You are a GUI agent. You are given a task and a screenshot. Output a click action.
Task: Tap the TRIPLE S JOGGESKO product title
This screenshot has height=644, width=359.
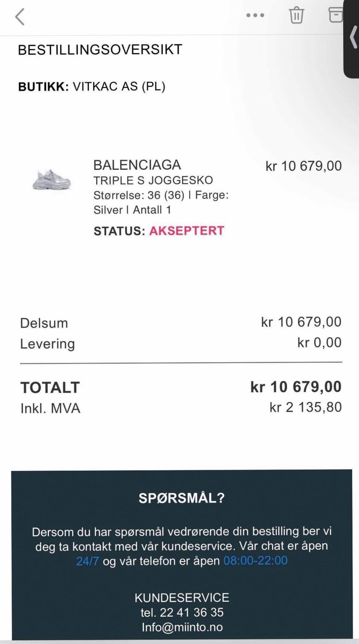[153, 180]
